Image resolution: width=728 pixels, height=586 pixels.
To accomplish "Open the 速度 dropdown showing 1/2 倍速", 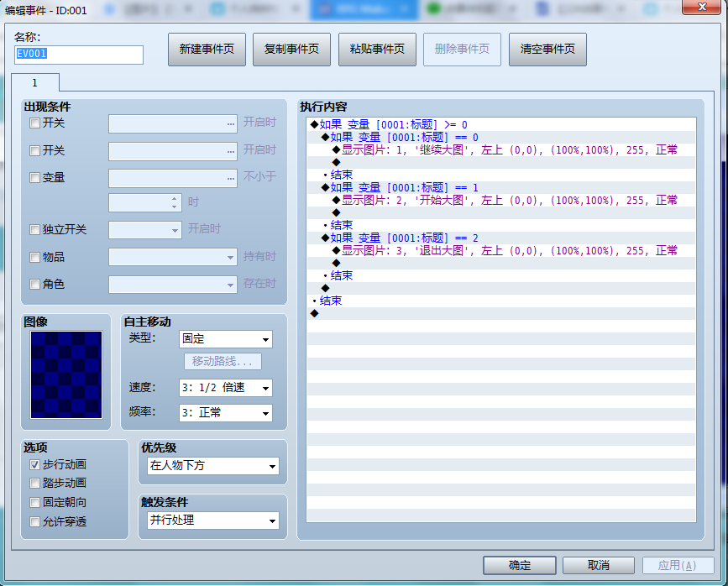I will pos(226,388).
